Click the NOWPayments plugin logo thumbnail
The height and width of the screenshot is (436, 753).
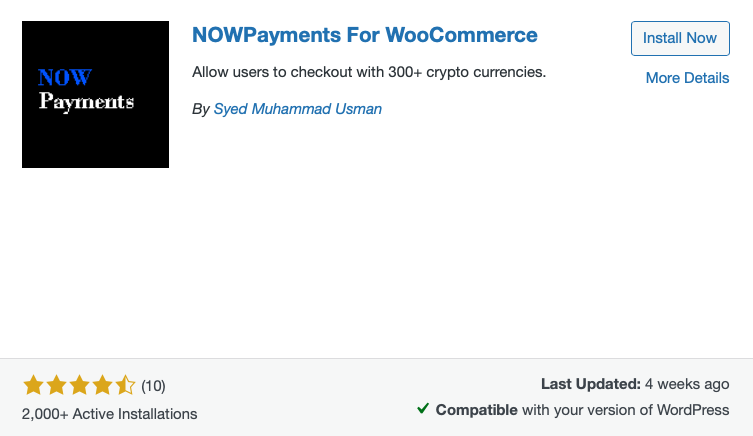pyautogui.click(x=95, y=95)
